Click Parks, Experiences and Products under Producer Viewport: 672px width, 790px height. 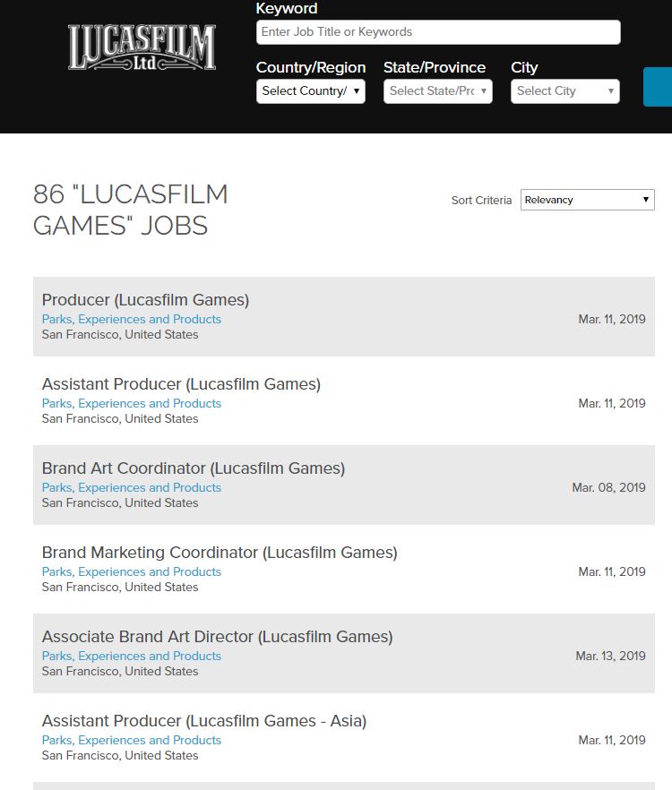click(x=131, y=319)
